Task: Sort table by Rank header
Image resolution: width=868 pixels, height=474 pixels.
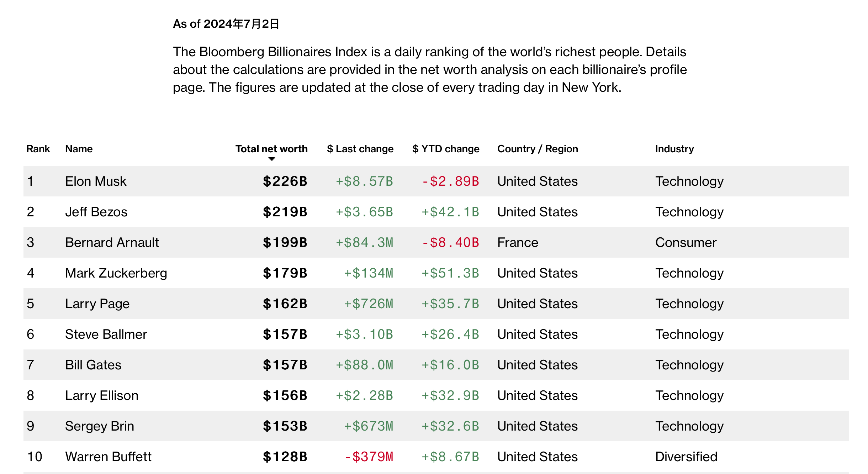Action: click(x=38, y=149)
